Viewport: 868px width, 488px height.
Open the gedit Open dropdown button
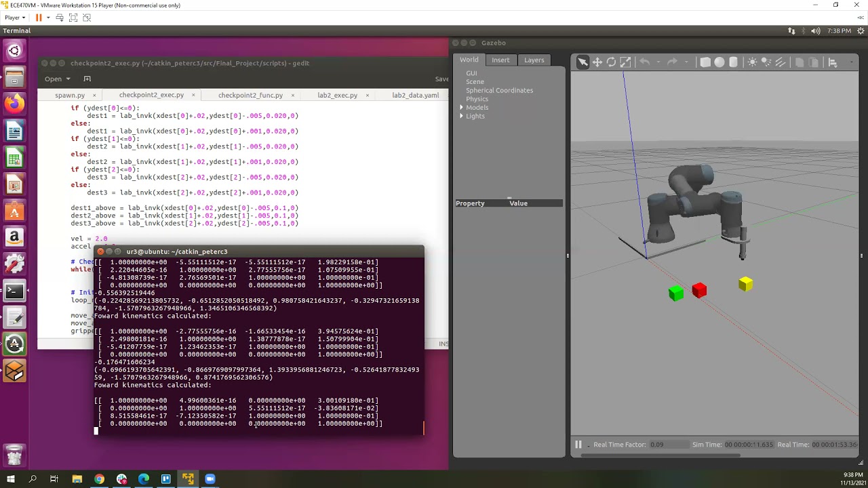point(58,79)
